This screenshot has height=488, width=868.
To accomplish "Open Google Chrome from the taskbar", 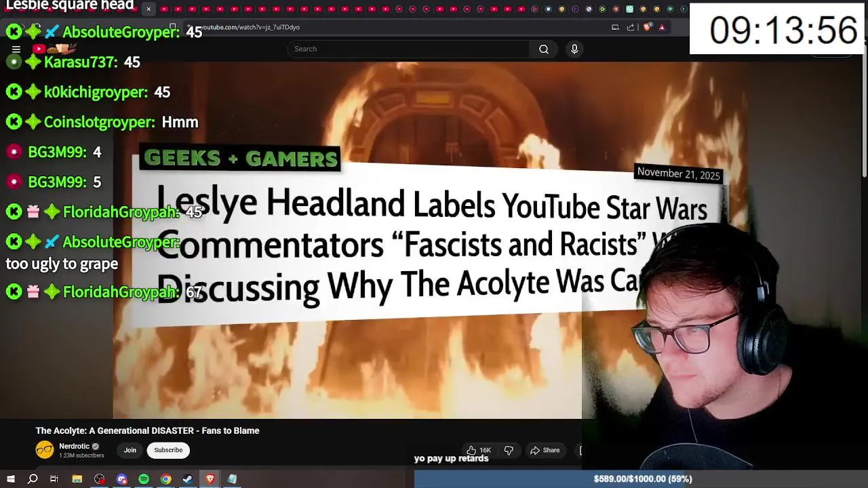I will [165, 479].
